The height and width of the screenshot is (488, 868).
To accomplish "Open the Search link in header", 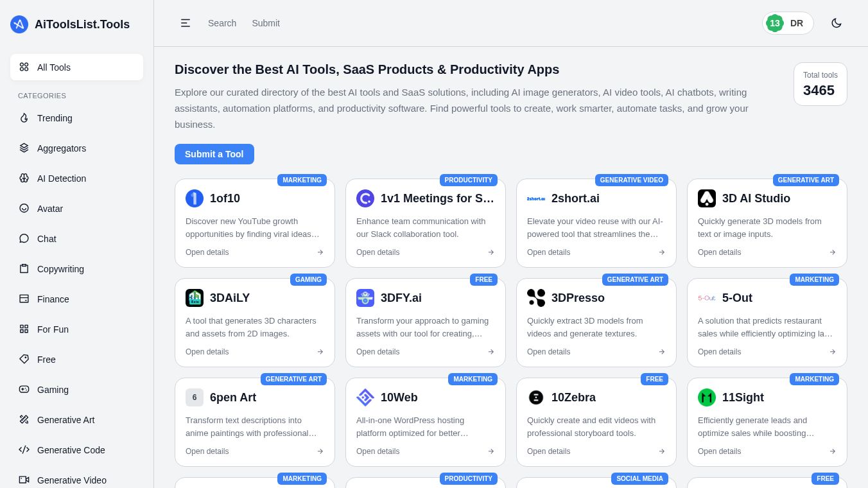I will point(222,23).
